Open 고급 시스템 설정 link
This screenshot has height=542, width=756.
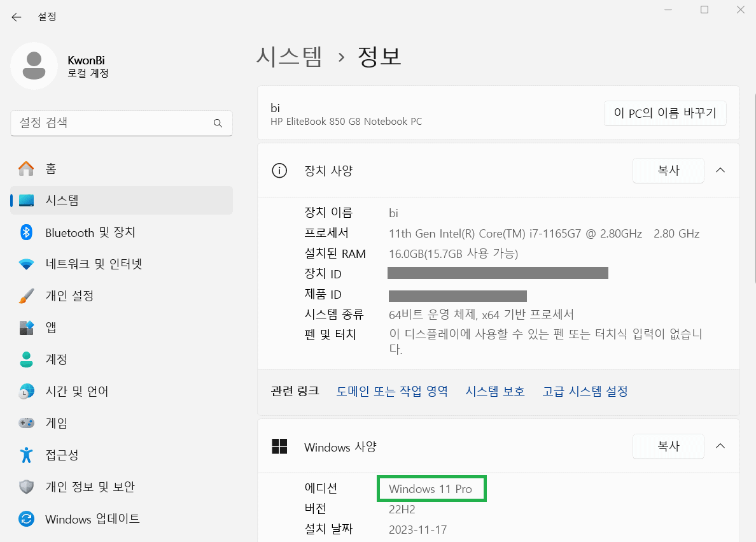(x=585, y=391)
